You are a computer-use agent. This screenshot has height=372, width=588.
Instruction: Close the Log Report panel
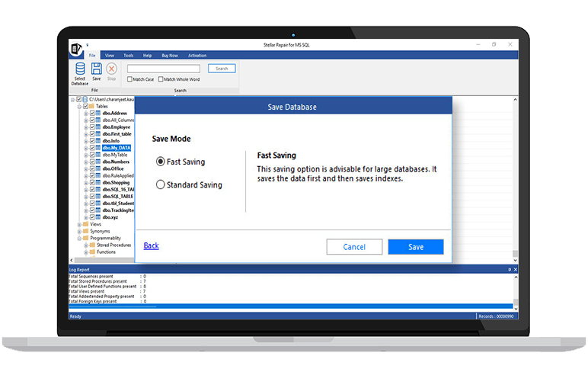click(x=515, y=270)
